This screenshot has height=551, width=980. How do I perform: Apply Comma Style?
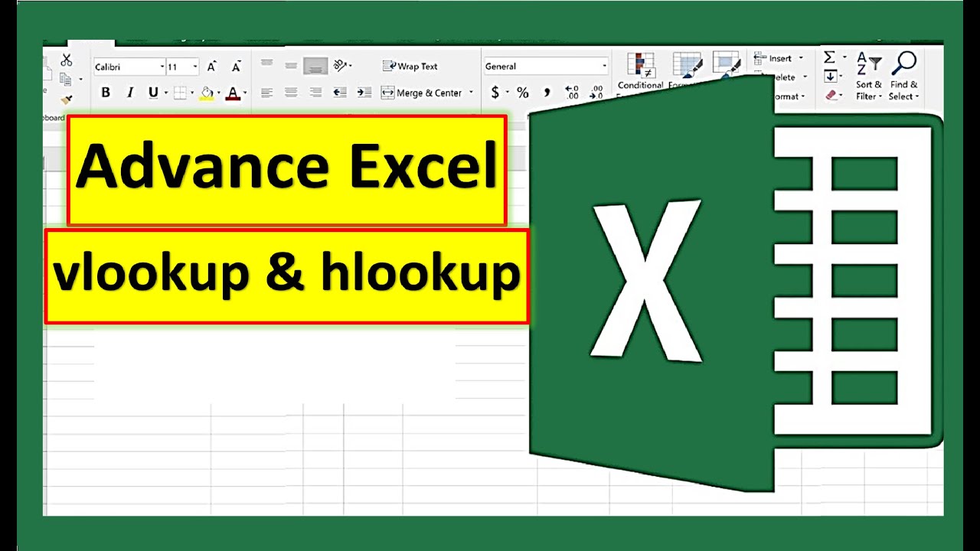point(547,93)
